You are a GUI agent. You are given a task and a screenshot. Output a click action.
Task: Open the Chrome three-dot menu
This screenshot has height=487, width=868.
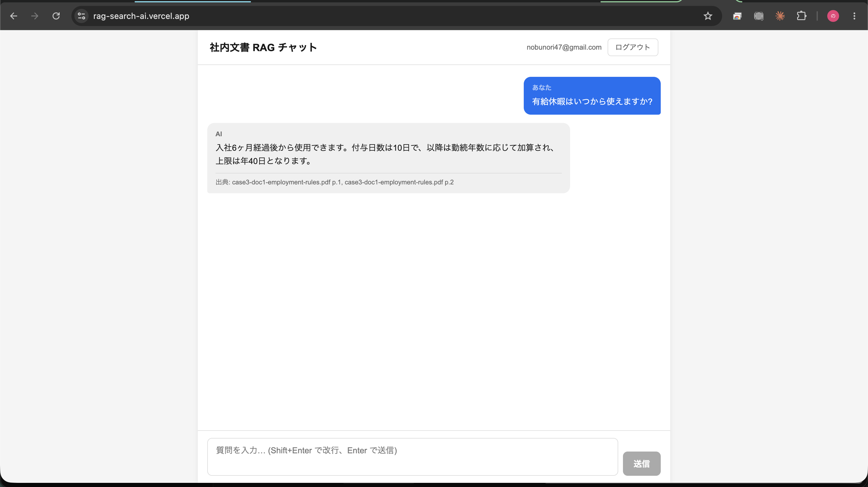point(854,16)
